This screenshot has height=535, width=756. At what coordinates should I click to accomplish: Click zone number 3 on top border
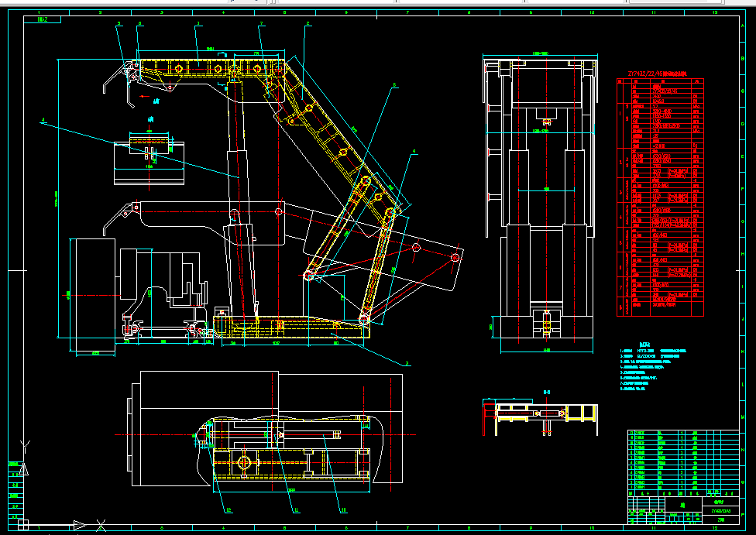pyautogui.click(x=162, y=12)
